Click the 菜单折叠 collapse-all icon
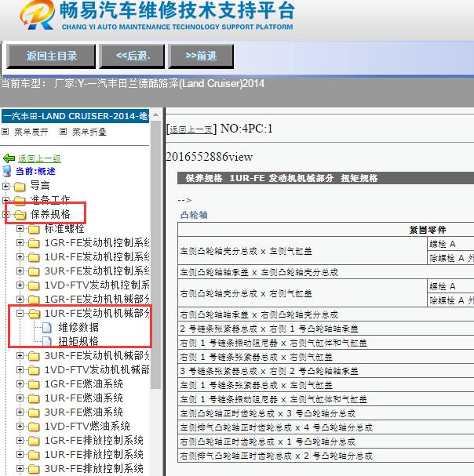Screen dimensions: 474x476 click(64, 132)
